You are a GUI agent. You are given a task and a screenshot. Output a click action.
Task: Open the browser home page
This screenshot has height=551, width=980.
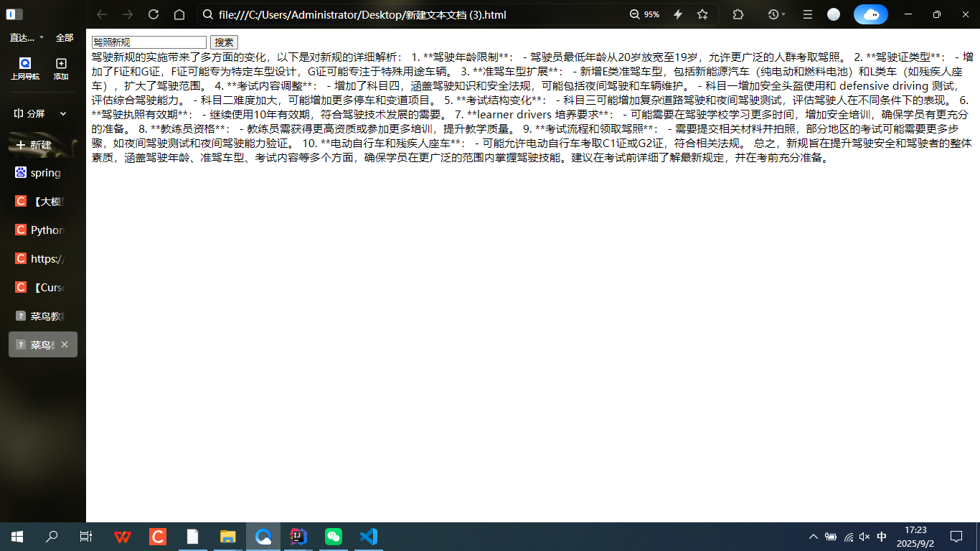point(179,14)
